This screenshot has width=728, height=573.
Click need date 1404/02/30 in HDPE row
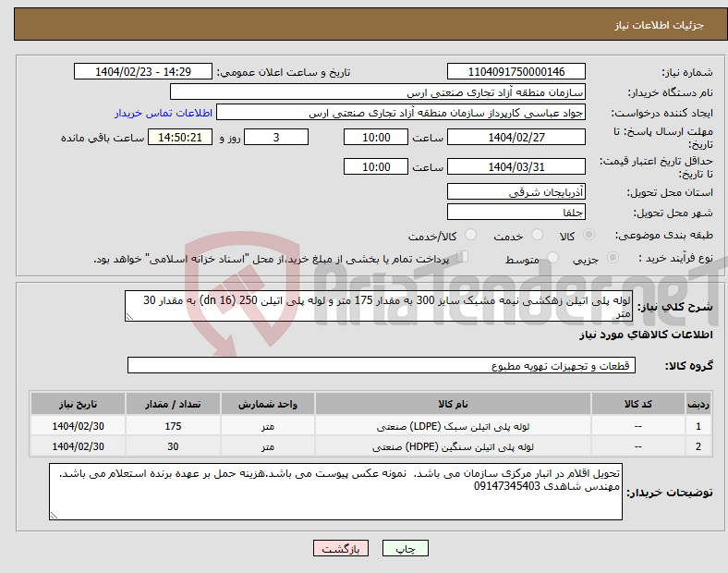(x=78, y=446)
